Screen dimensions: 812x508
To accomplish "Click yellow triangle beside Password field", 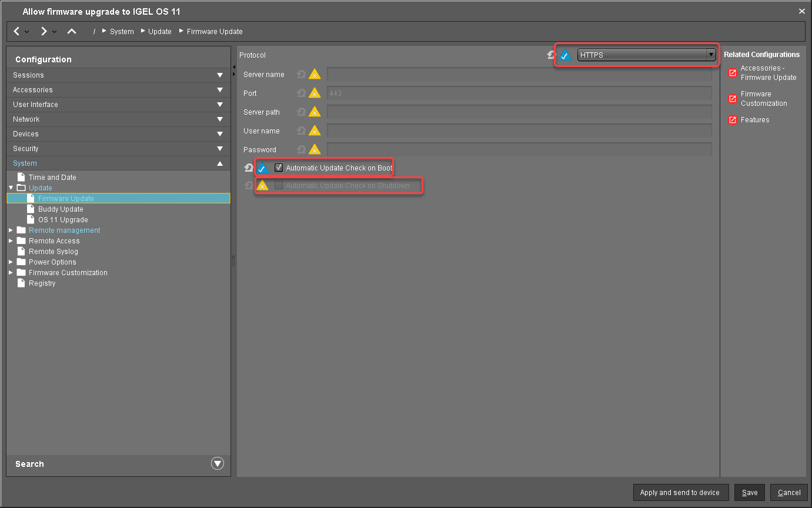I will pyautogui.click(x=315, y=150).
